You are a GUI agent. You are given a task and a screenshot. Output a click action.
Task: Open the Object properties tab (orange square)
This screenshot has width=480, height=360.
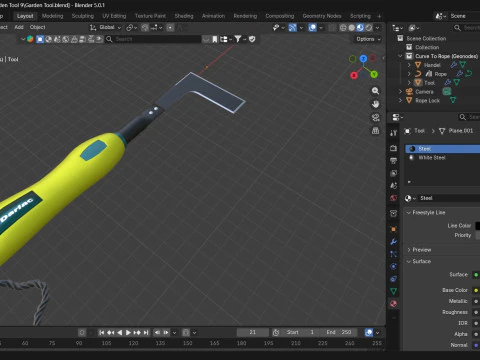point(393,229)
